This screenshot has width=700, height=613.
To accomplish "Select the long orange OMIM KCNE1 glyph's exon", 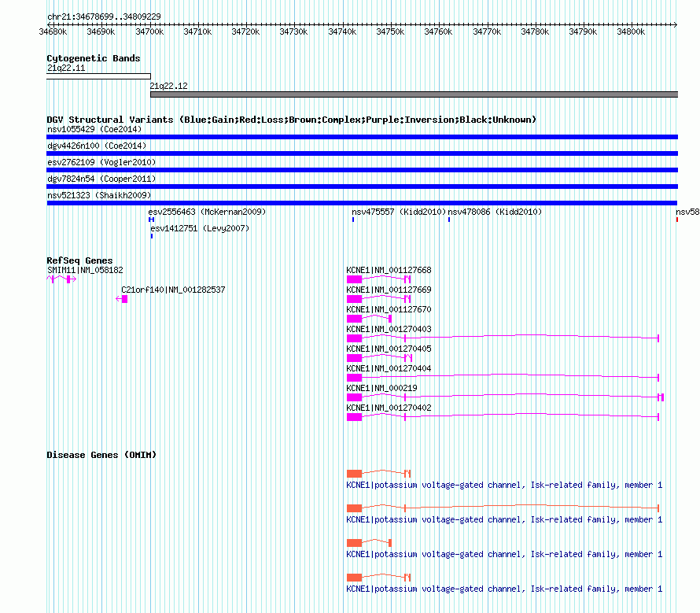I will pos(355,508).
